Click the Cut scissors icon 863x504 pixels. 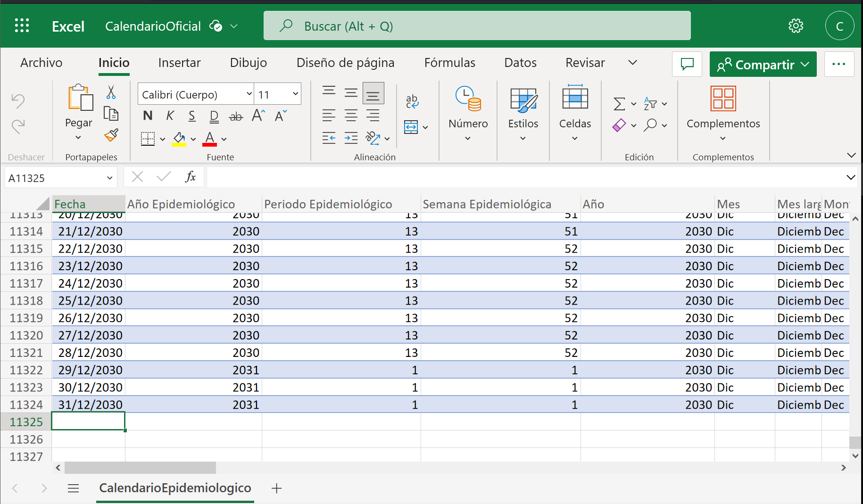[111, 92]
